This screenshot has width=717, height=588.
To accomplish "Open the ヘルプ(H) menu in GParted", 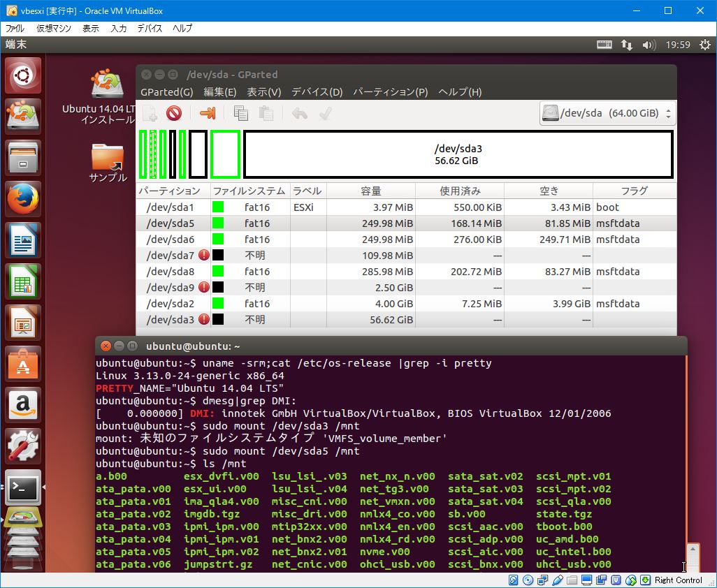I will coord(460,92).
